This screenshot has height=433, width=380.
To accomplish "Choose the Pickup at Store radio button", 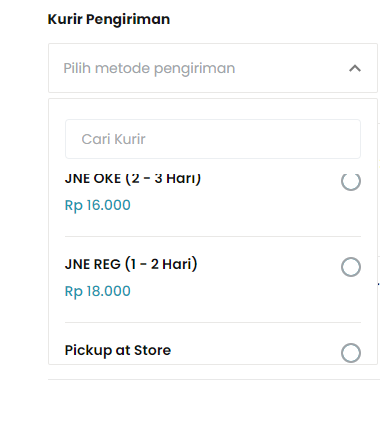I will [x=351, y=353].
